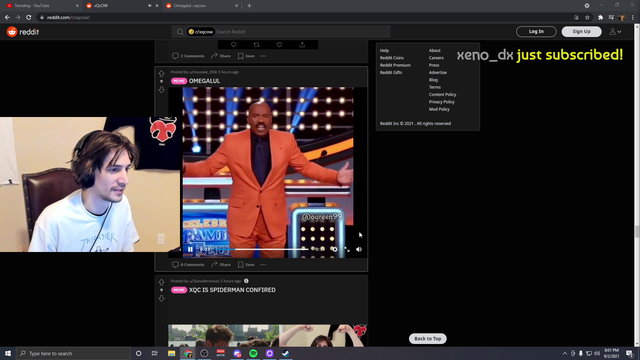Click the browser back arrow
This screenshot has width=640, height=360.
[x=7, y=18]
